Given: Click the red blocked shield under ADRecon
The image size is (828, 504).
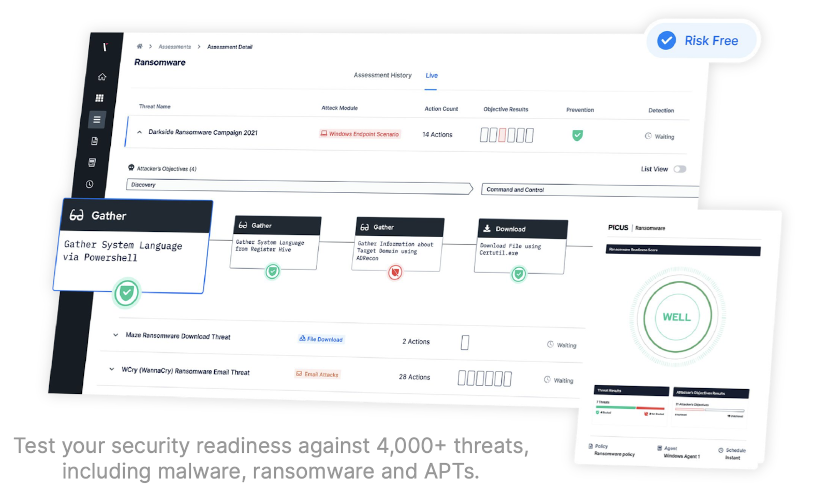Looking at the screenshot, I should (395, 272).
